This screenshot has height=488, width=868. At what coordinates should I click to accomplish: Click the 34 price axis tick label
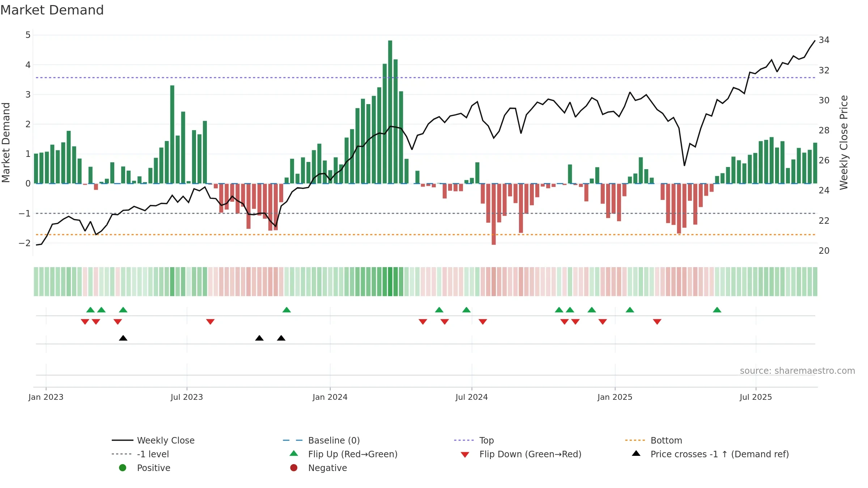click(x=824, y=40)
